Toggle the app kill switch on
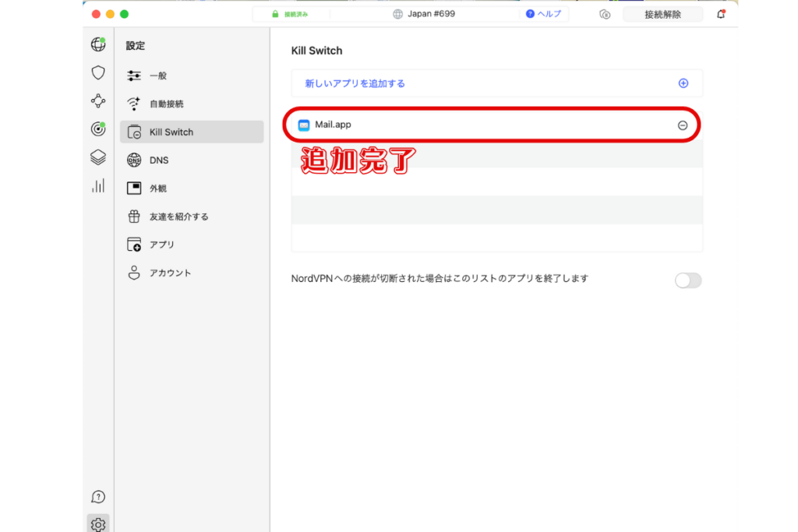 688,280
